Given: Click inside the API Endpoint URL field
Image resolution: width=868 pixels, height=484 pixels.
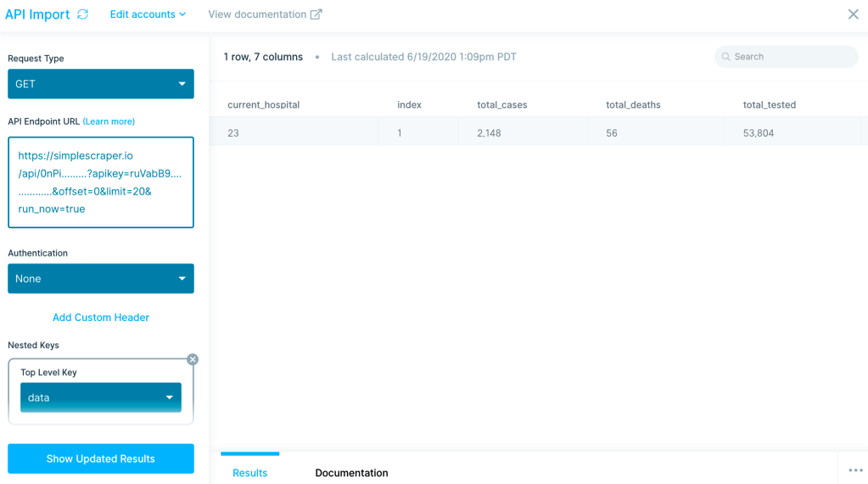Looking at the screenshot, I should (x=101, y=183).
